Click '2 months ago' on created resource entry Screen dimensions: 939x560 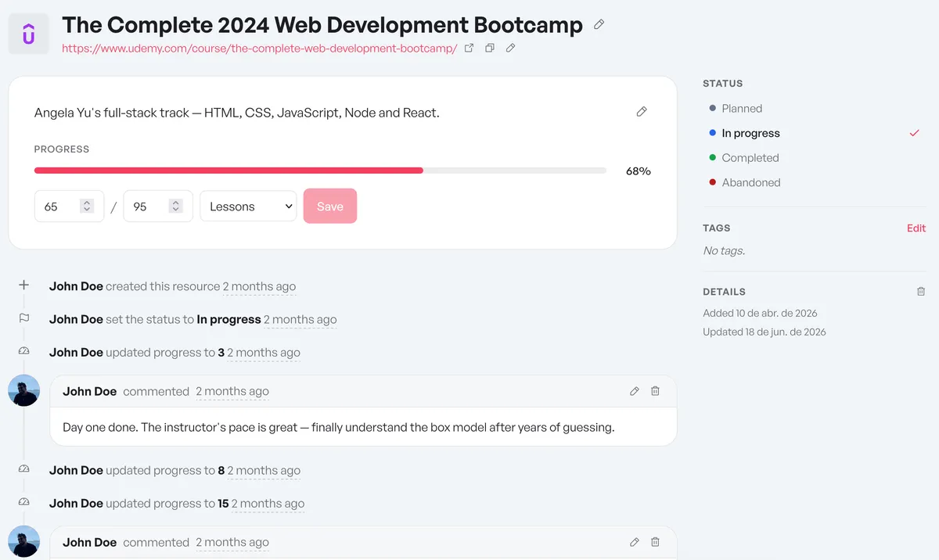point(259,286)
